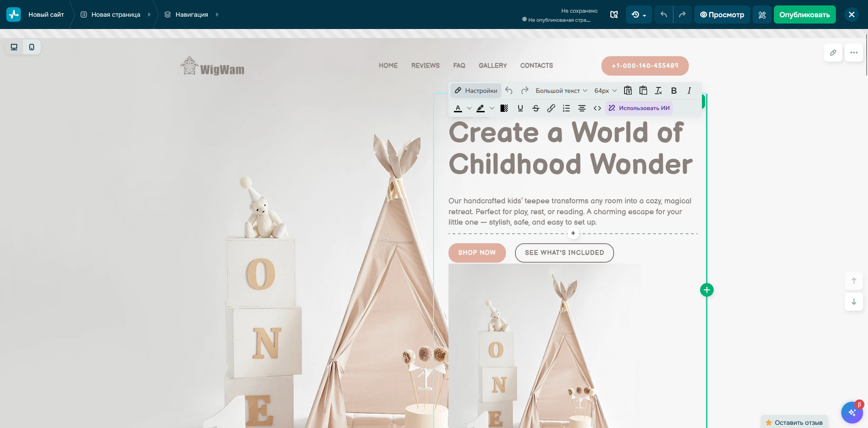Clear text formatting
The height and width of the screenshot is (428, 868).
coord(658,91)
